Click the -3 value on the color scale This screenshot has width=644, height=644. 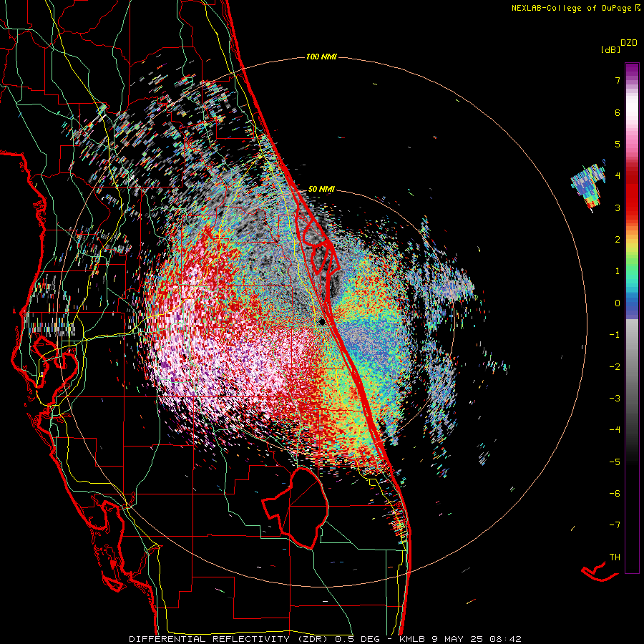coord(615,399)
